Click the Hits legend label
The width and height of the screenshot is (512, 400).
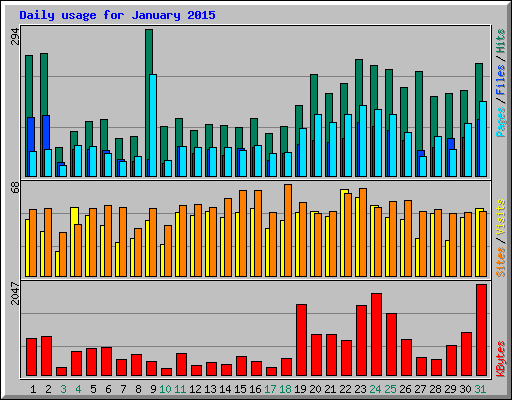click(501, 41)
